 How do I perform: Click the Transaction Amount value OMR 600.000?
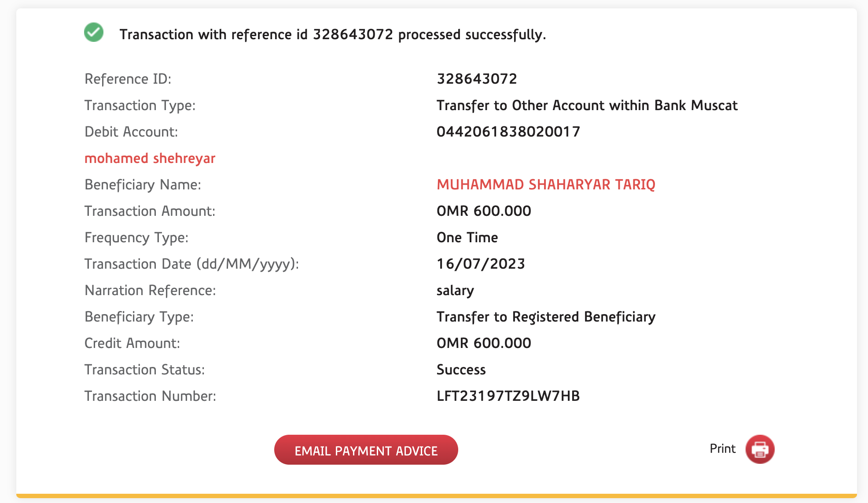pos(484,211)
